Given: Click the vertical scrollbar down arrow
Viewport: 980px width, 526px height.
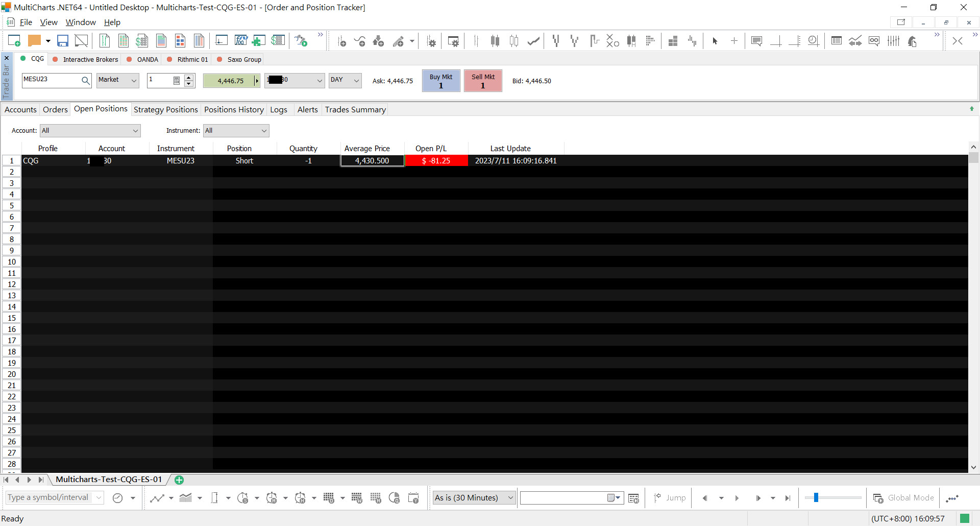Looking at the screenshot, I should click(x=973, y=467).
